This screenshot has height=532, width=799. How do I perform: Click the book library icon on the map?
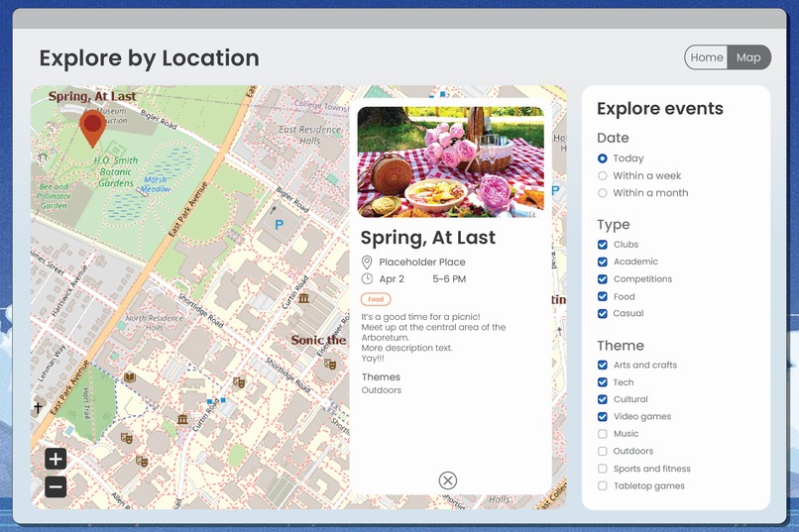click(x=130, y=377)
